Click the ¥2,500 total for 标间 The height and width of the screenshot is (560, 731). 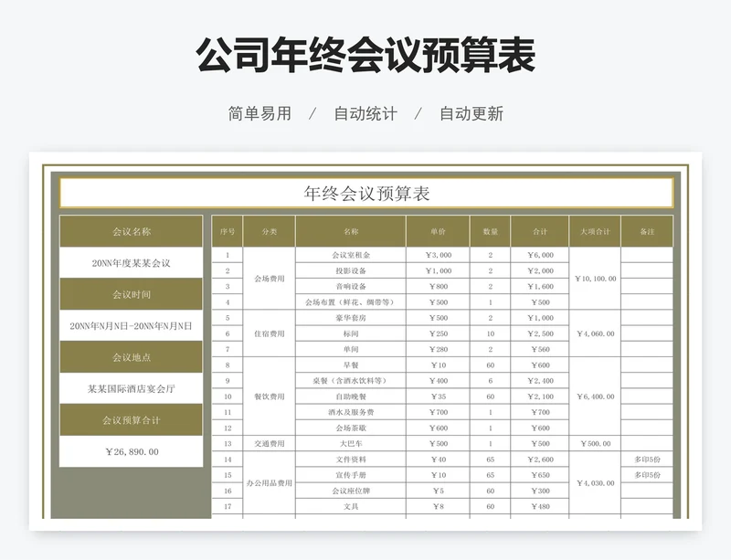tap(540, 333)
